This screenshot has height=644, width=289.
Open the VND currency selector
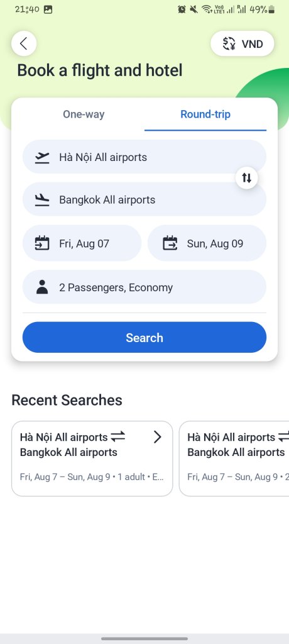tap(243, 43)
